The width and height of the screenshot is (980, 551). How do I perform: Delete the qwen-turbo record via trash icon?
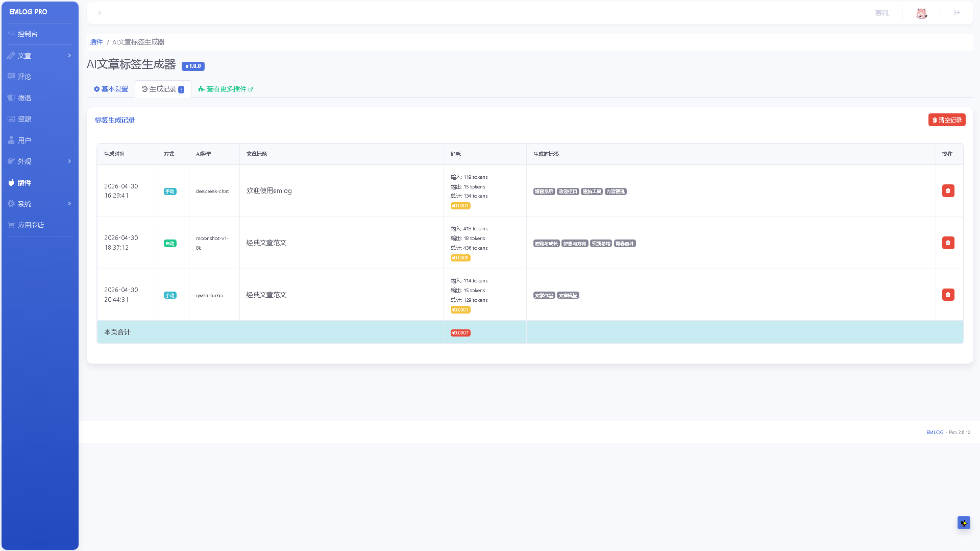[948, 295]
